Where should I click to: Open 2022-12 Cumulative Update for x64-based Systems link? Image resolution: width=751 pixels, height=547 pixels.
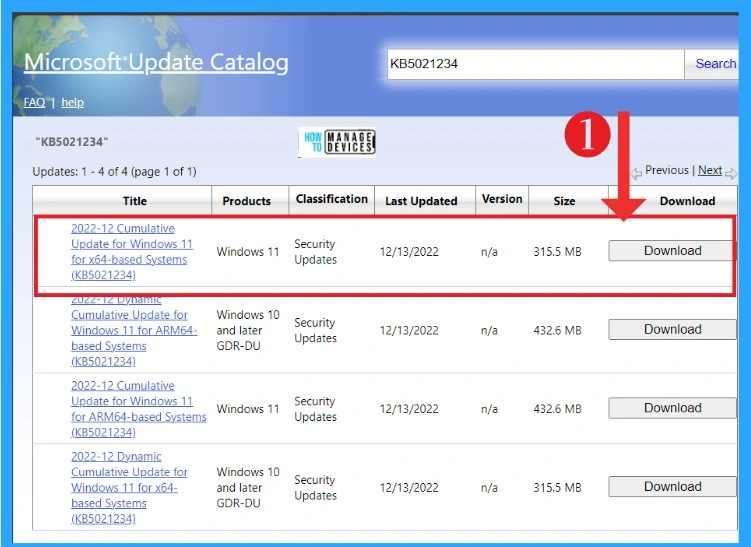coord(132,251)
